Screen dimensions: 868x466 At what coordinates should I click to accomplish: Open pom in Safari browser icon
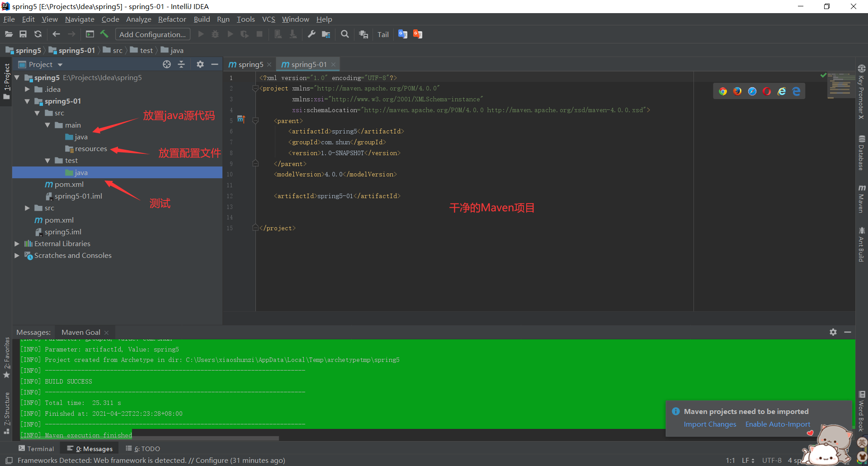(x=752, y=91)
